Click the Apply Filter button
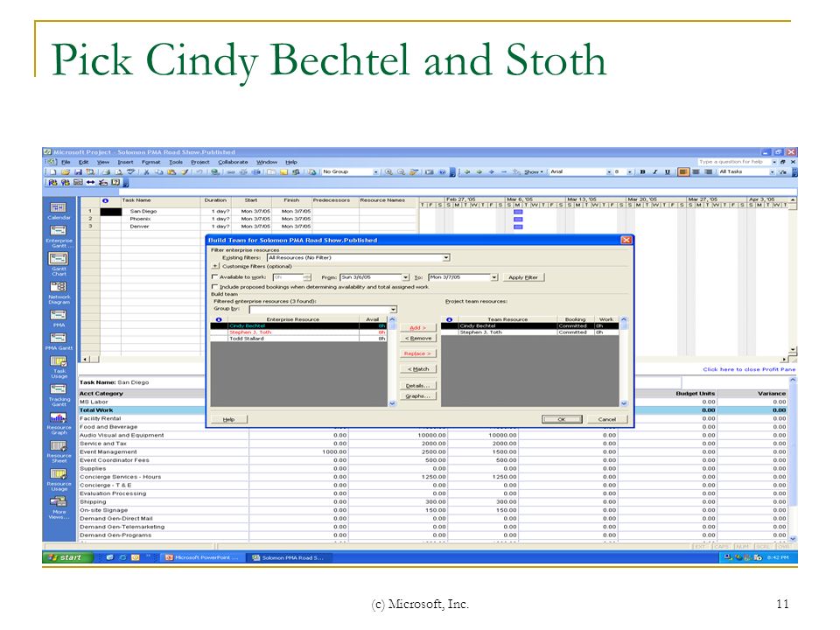The height and width of the screenshot is (630, 840). click(523, 277)
